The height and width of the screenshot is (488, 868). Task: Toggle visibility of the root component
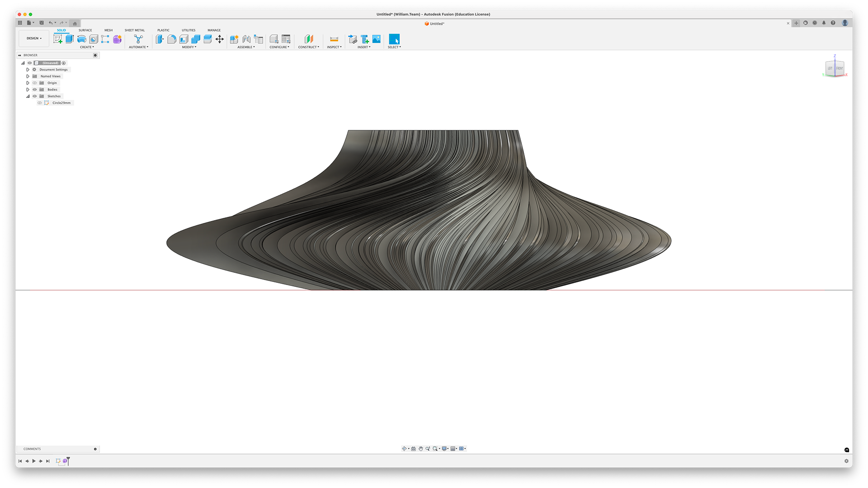point(30,63)
